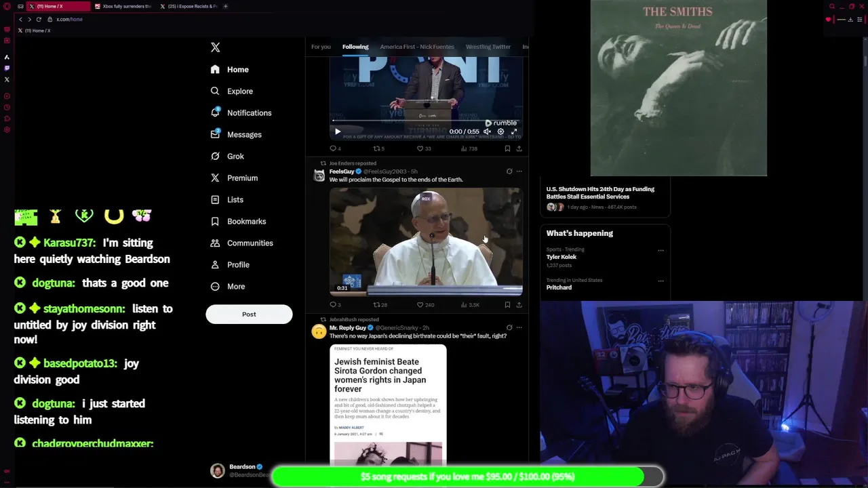Like the post with 33 likes

pos(423,148)
